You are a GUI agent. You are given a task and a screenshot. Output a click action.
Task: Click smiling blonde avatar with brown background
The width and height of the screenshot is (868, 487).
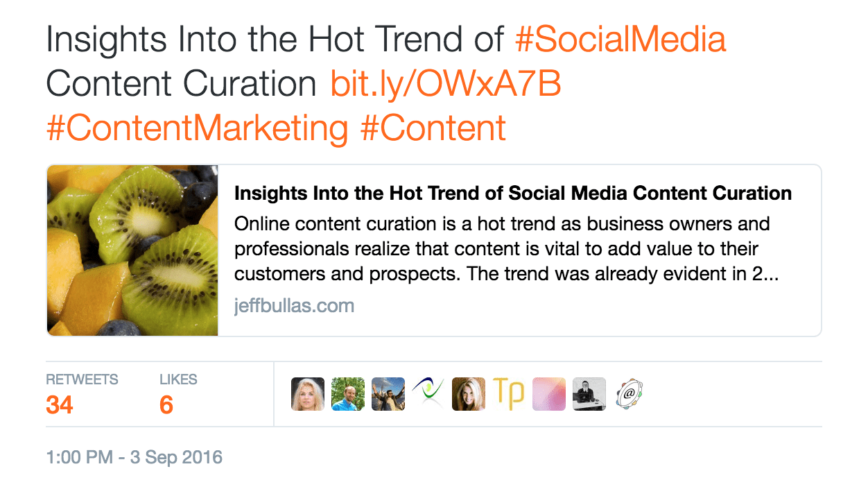(x=468, y=394)
